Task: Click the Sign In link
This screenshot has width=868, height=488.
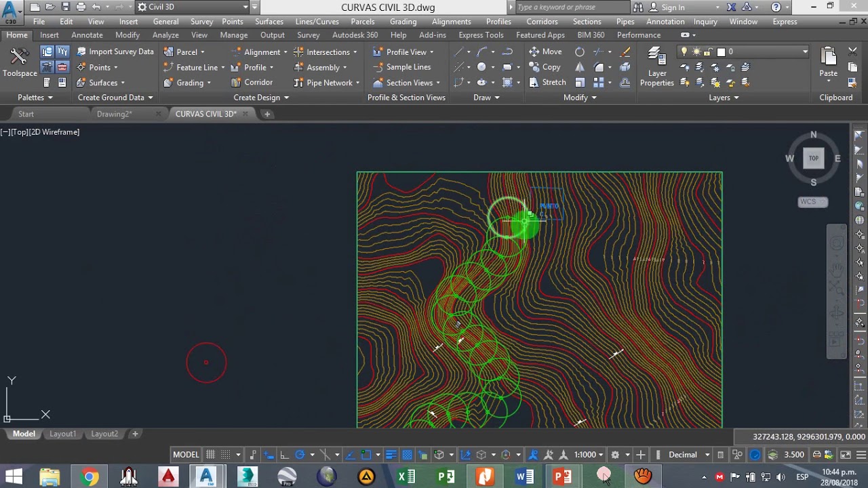Action: point(673,7)
